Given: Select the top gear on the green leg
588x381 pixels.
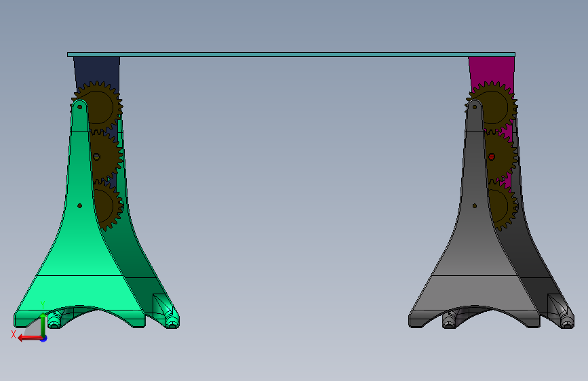Looking at the screenshot, I should click(101, 107).
